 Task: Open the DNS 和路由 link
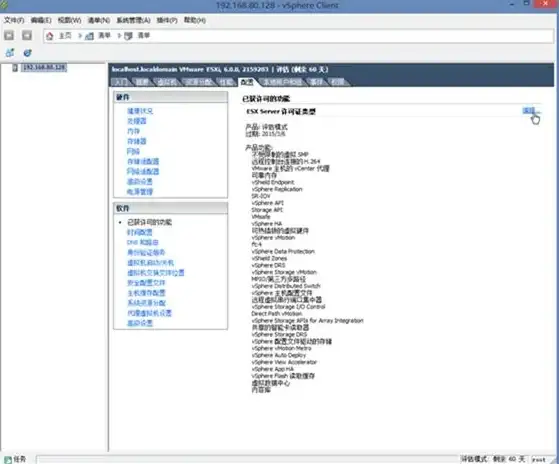[143, 242]
